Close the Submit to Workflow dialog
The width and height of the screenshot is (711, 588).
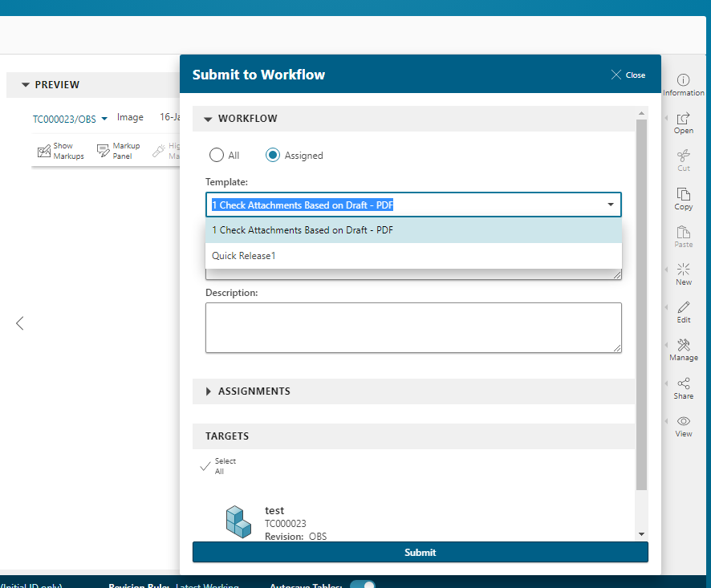coord(628,74)
